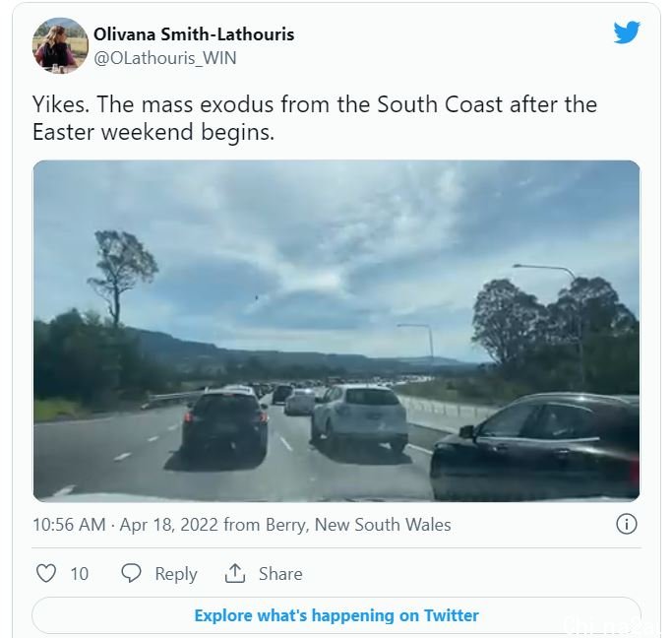Like the tweet with the heart icon
672x638 pixels.
click(46, 573)
